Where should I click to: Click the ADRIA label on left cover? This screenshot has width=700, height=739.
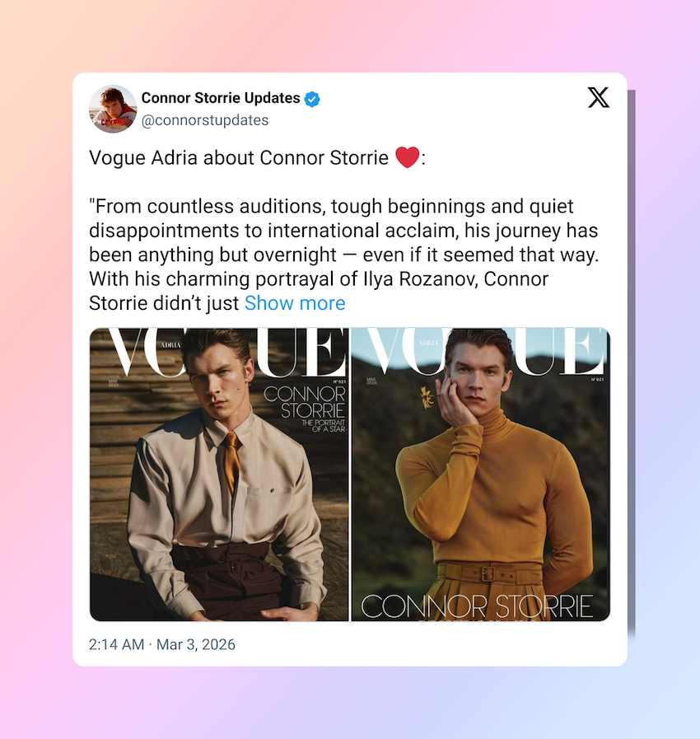170,345
